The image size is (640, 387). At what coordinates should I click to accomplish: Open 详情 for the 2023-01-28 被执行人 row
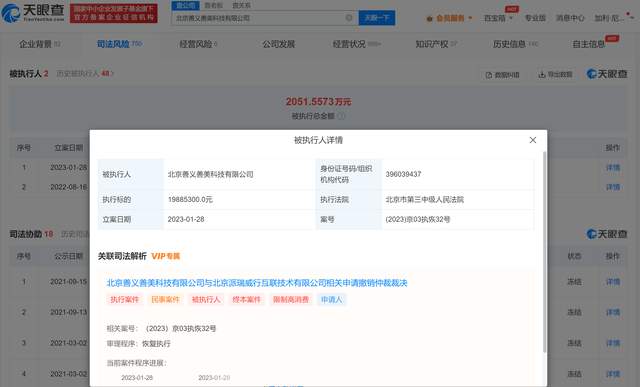pyautogui.click(x=613, y=167)
